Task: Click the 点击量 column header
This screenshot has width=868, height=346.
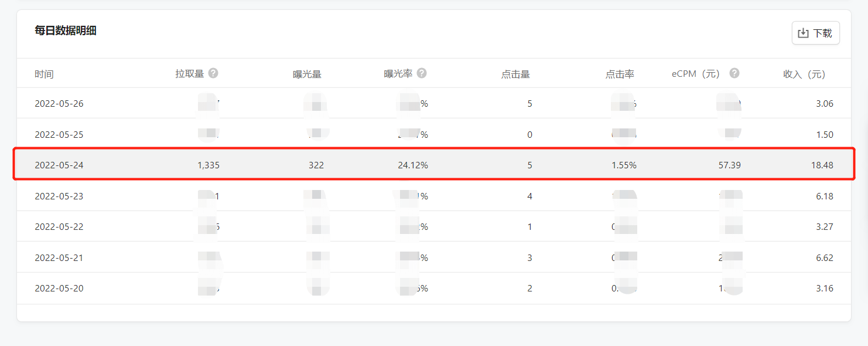Action: click(x=515, y=74)
